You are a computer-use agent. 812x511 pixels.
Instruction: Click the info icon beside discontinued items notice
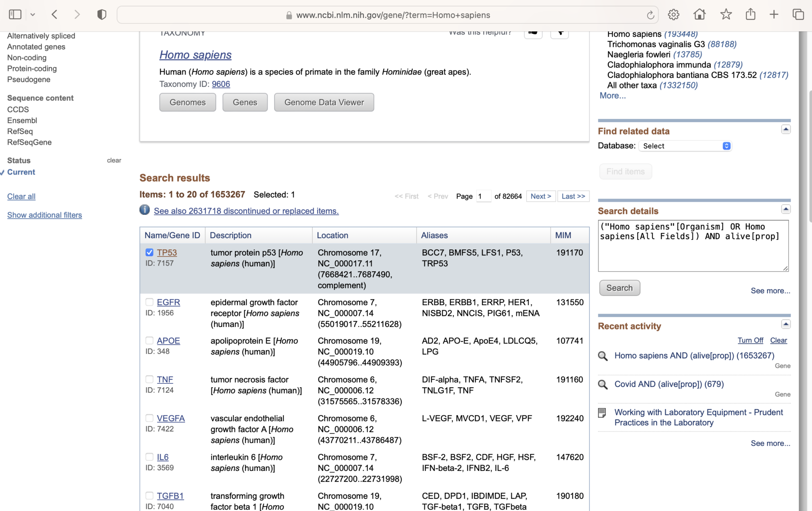144,210
